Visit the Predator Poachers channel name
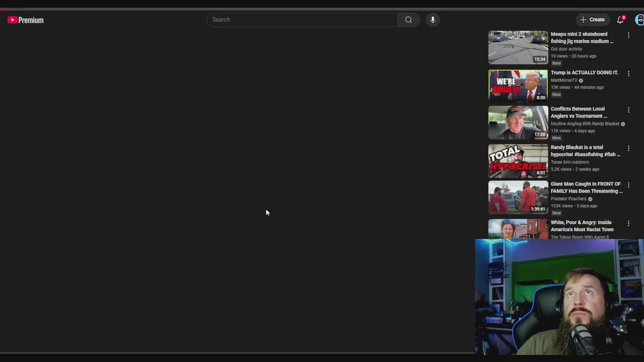644x362 pixels. tap(569, 199)
